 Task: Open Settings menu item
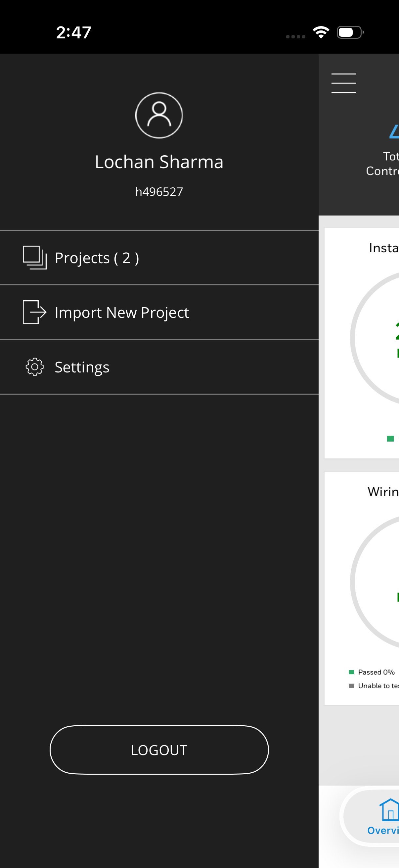point(159,367)
